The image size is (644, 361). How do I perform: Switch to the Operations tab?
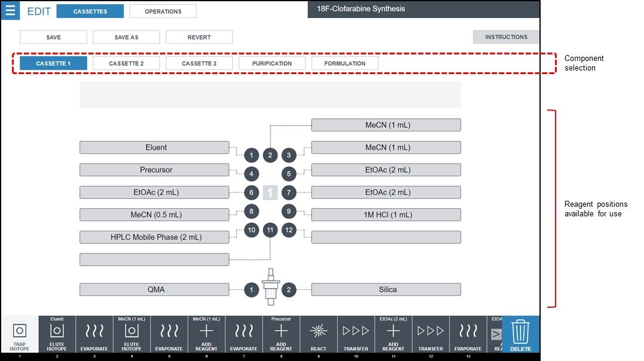tap(163, 11)
